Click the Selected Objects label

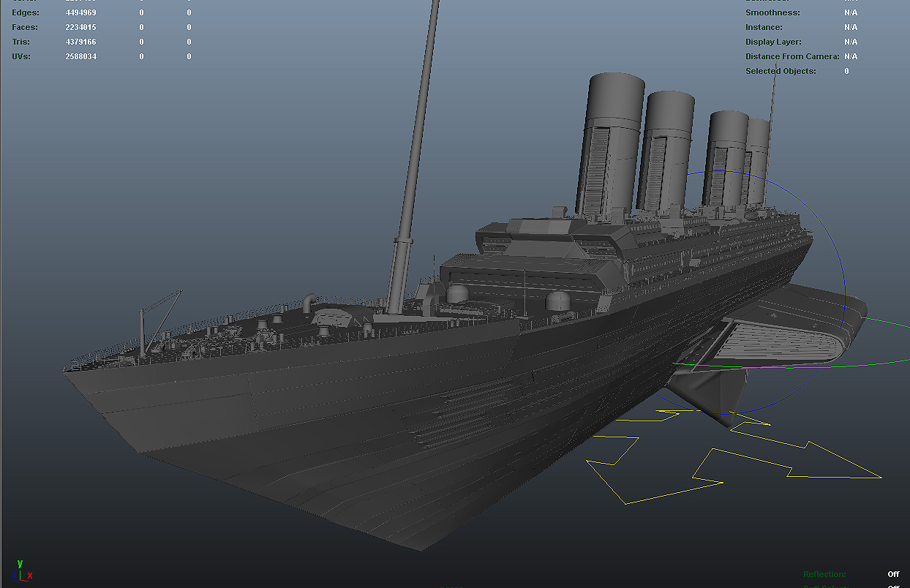781,71
